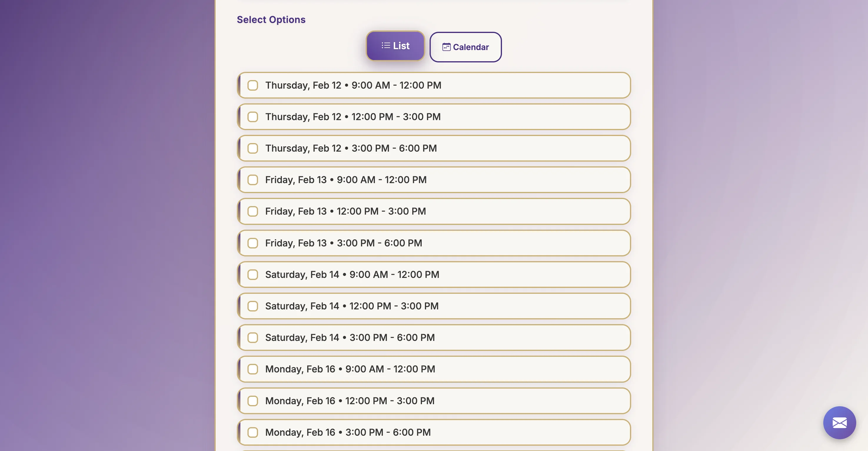Click the Friday 3:00 PM - 6:00 PM option label
This screenshot has height=451, width=868.
click(x=343, y=243)
